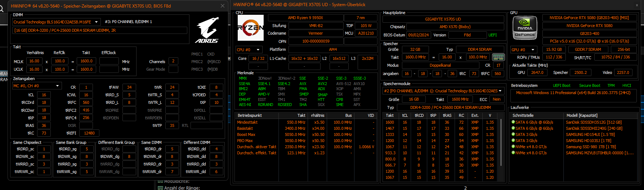Click the status icon next to SAMSUNG HD103SJ
The image size is (644, 190).
click(513, 141)
